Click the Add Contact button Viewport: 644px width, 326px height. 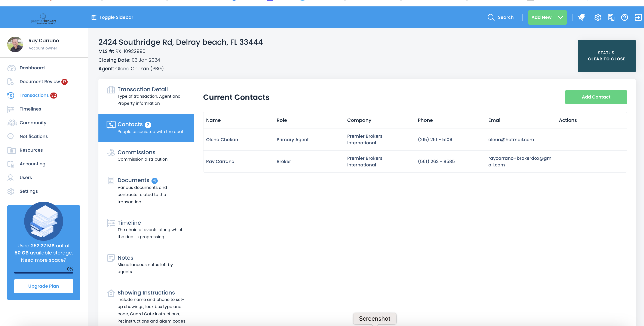click(x=596, y=97)
